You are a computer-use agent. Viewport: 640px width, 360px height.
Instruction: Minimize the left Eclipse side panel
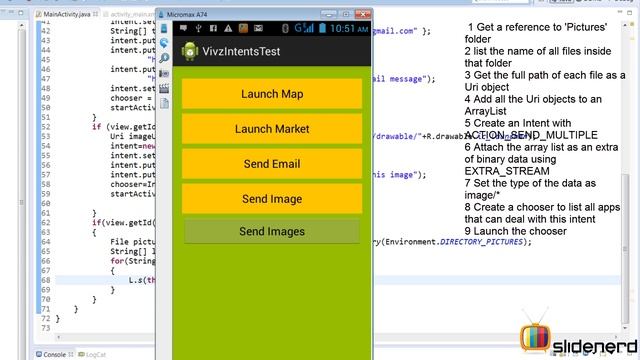pyautogui.click(x=11, y=12)
